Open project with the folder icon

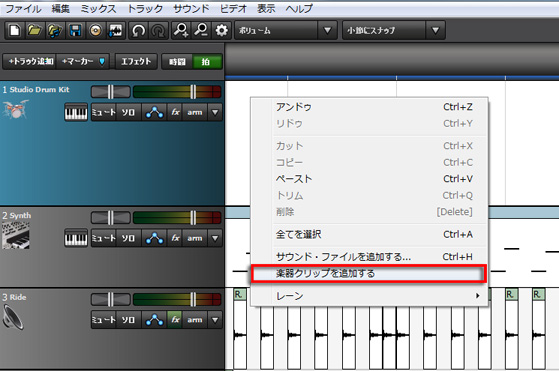point(35,30)
